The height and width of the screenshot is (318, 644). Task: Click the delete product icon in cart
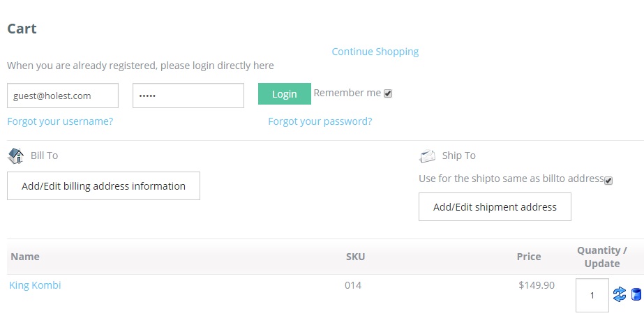coord(636,294)
